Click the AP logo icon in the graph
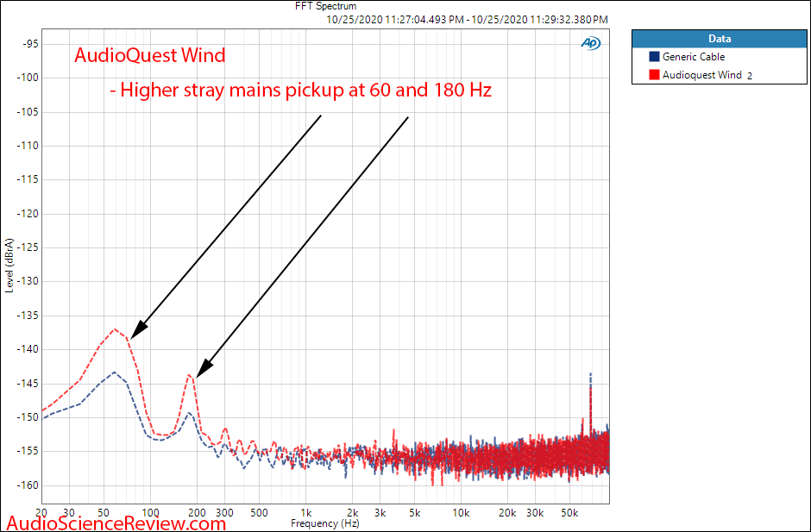 tap(591, 44)
